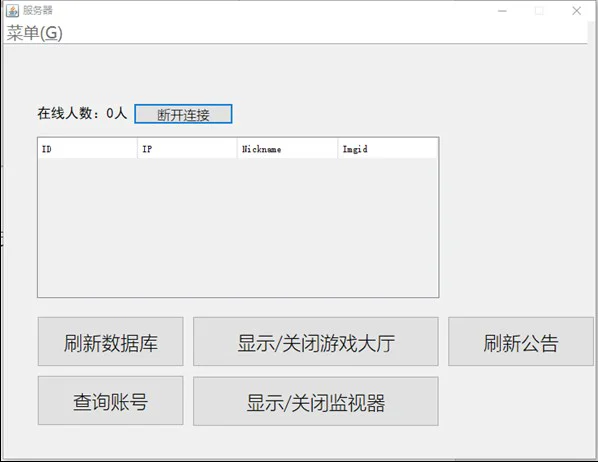
Task: Click the Imgid column header
Action: click(388, 149)
